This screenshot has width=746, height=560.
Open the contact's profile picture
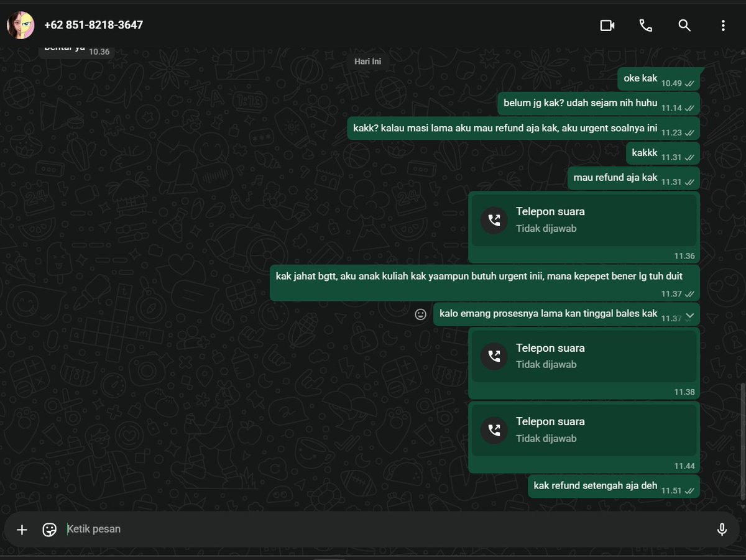pyautogui.click(x=21, y=25)
